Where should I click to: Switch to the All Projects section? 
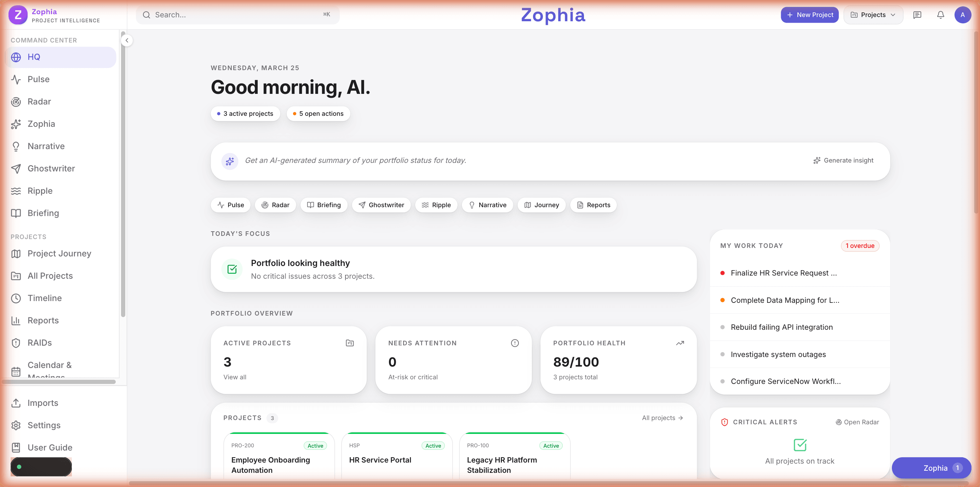tap(50, 275)
